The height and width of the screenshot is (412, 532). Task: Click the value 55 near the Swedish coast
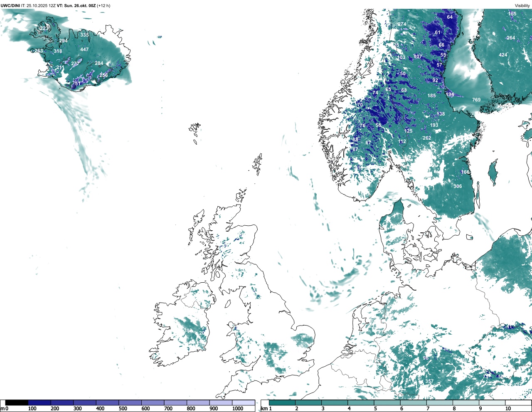tap(443, 55)
